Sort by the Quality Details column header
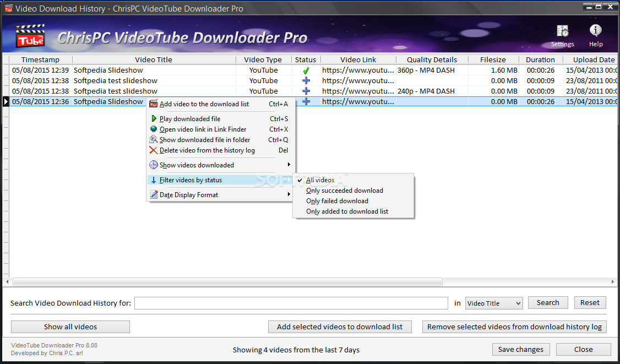Image resolution: width=620 pixels, height=364 pixels. pyautogui.click(x=432, y=59)
